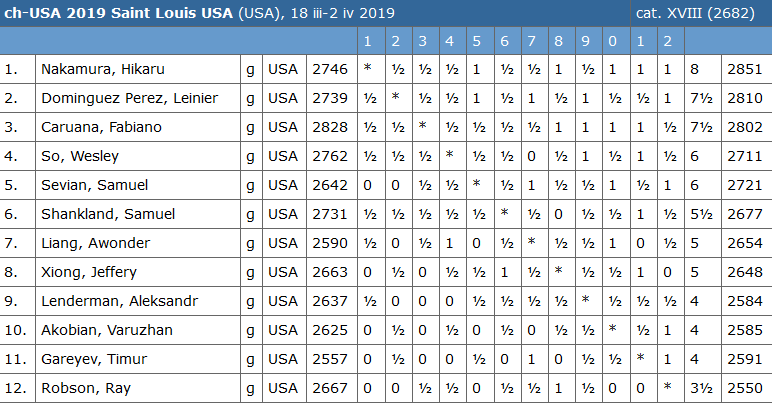Click Robson's total score 3½
This screenshot has height=404, width=772.
695,389
